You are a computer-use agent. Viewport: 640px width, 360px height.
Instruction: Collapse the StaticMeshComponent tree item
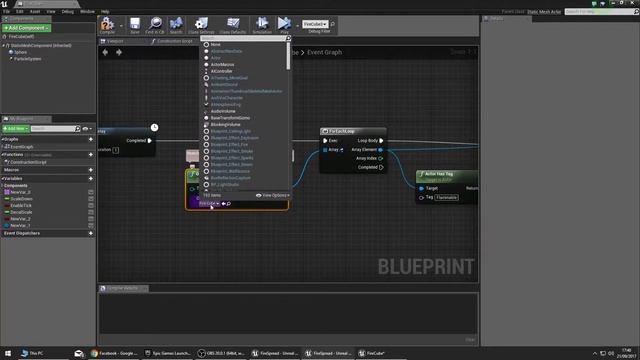point(4,46)
